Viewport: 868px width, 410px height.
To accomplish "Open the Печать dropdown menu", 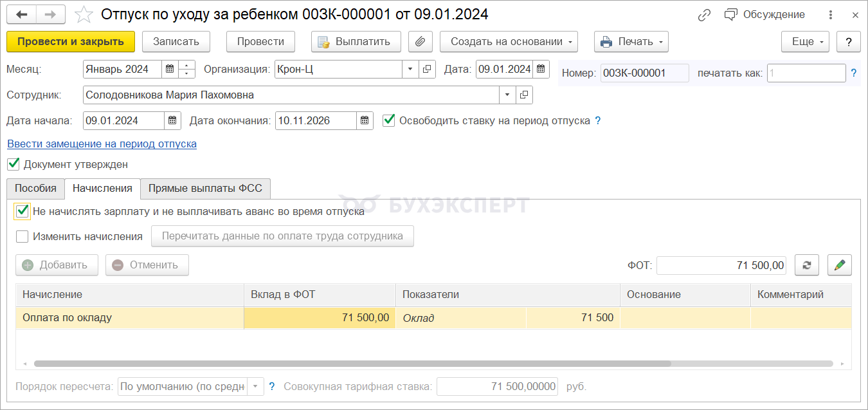I will (x=631, y=42).
